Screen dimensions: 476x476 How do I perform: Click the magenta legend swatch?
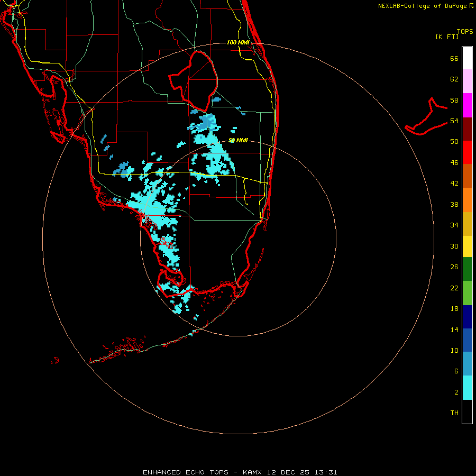pos(467,105)
